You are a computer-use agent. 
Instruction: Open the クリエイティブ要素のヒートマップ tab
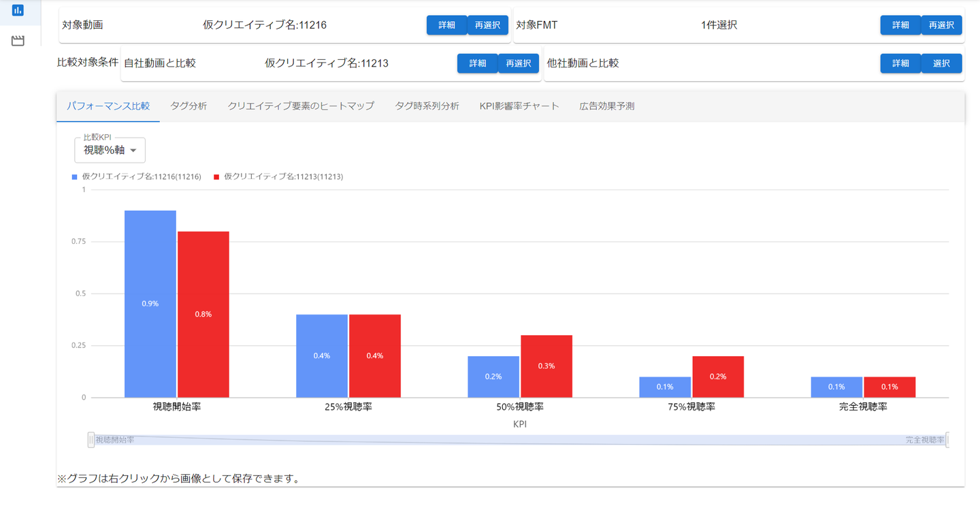click(301, 106)
